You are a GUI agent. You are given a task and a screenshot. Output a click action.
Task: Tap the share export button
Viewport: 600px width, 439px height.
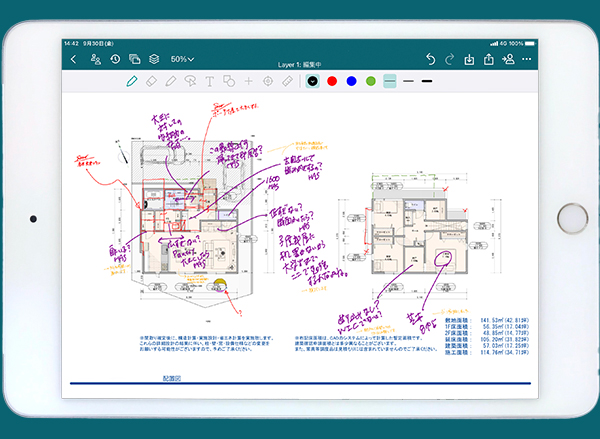pyautogui.click(x=489, y=60)
